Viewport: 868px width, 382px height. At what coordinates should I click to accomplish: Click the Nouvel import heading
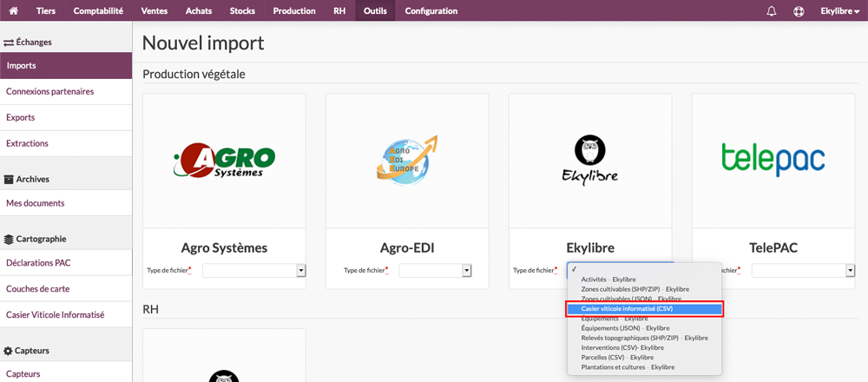point(203,43)
